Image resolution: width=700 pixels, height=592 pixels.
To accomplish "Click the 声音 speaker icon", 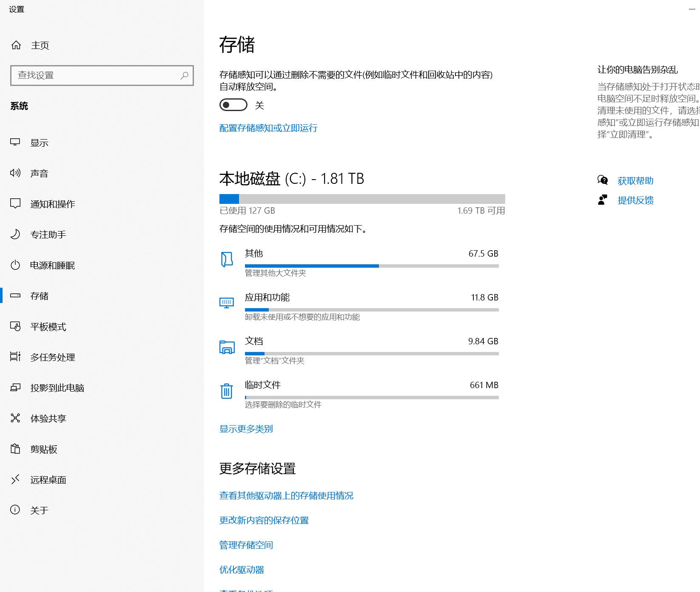I will pos(15,173).
